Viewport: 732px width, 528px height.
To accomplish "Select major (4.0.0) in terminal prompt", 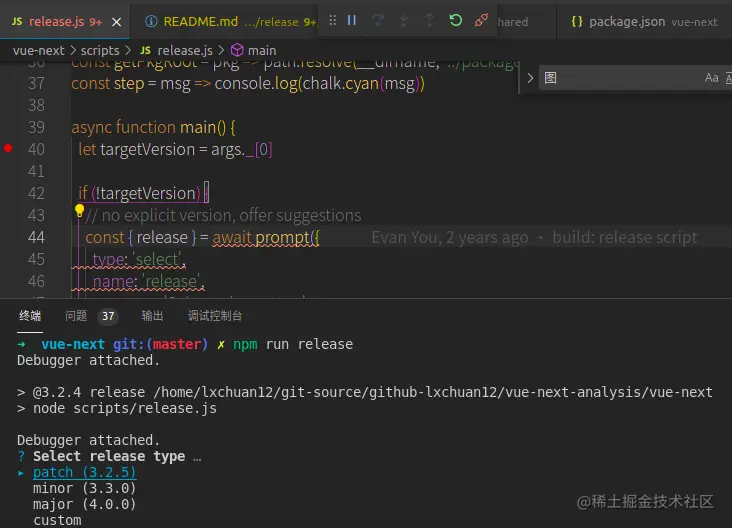I will 84,504.
